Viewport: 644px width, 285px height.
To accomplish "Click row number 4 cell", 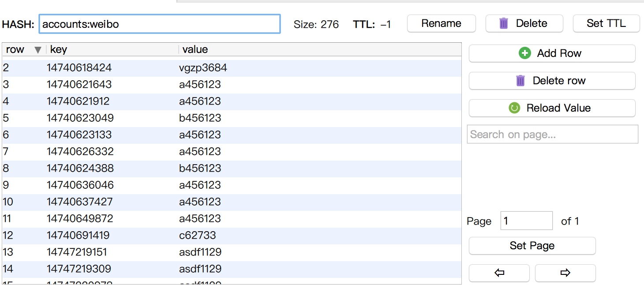I will (x=6, y=101).
